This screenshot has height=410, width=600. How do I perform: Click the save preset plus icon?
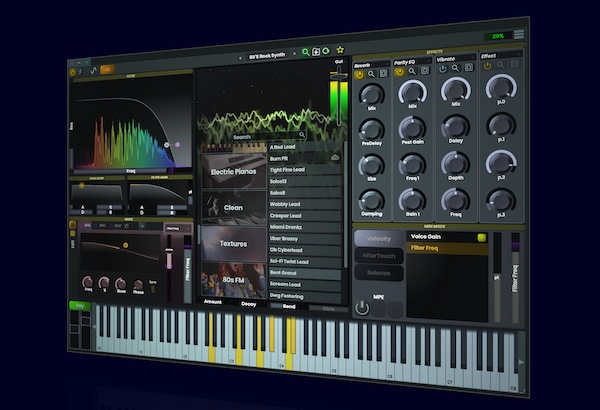tap(316, 51)
